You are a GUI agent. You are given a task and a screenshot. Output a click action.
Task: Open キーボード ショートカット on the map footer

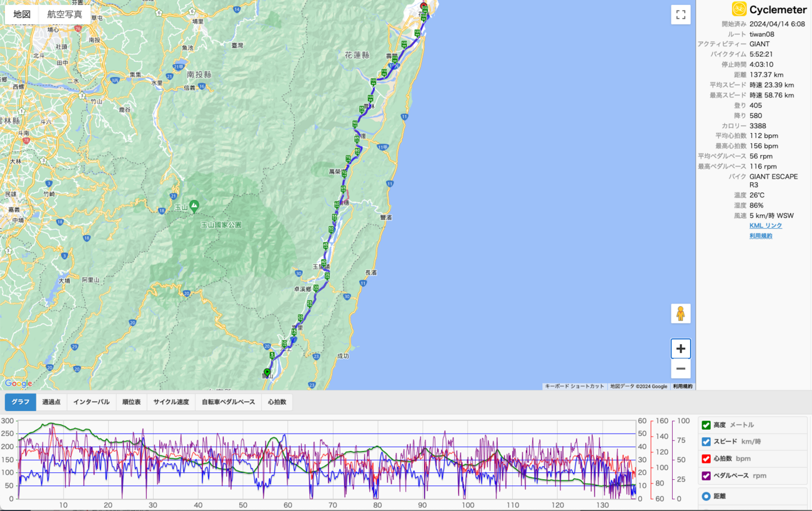tap(575, 386)
